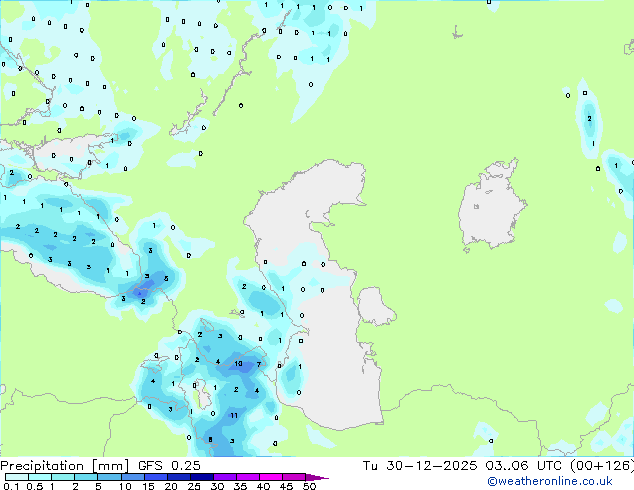Select the 'GFS 0.25' model label

pyautogui.click(x=169, y=466)
